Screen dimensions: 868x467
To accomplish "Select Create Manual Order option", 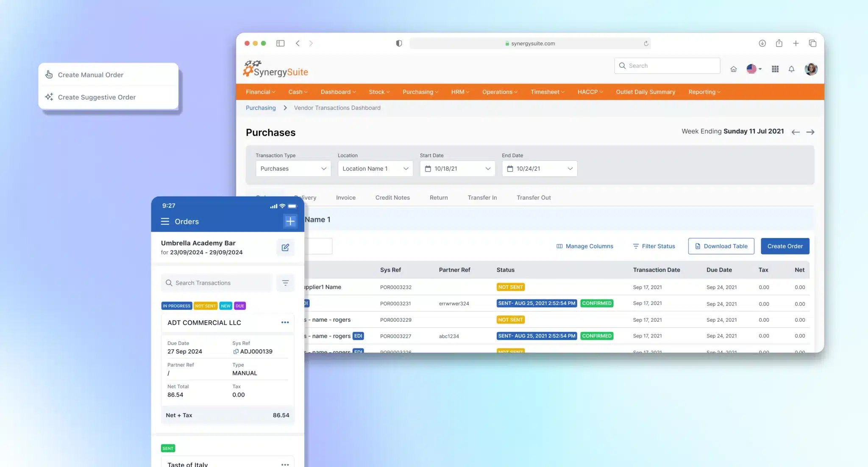I will [x=108, y=75].
